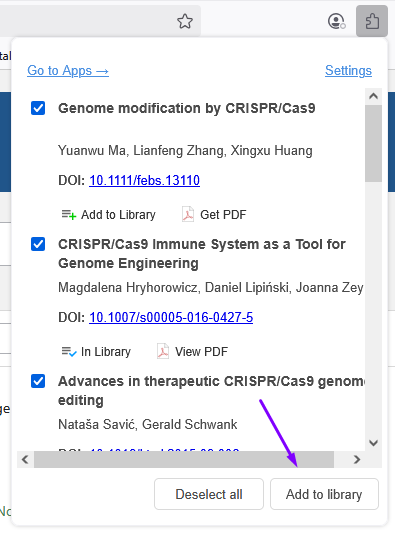
Task: Open the Settings link
Action: click(x=348, y=71)
